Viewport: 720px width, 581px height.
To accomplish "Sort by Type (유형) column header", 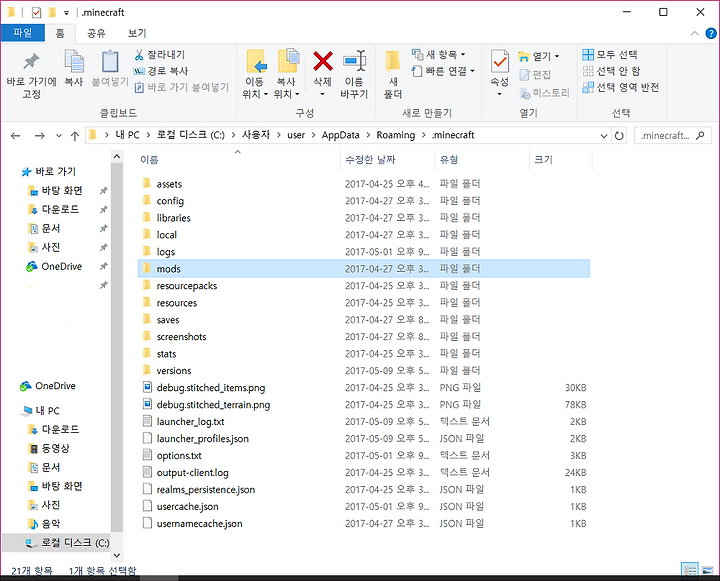I will pyautogui.click(x=449, y=159).
